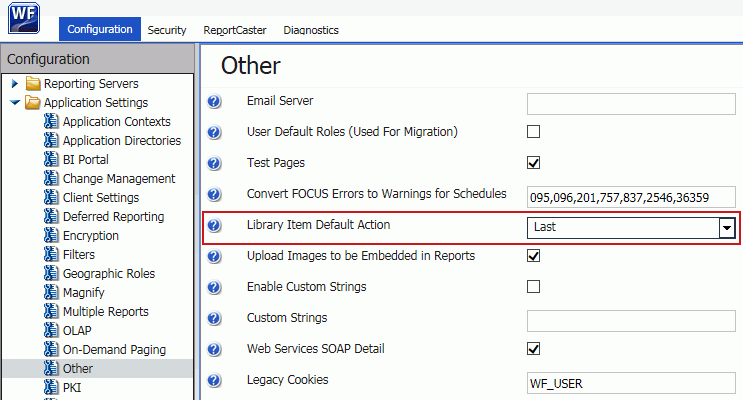Click help icon next to Custom Strings

(214, 318)
